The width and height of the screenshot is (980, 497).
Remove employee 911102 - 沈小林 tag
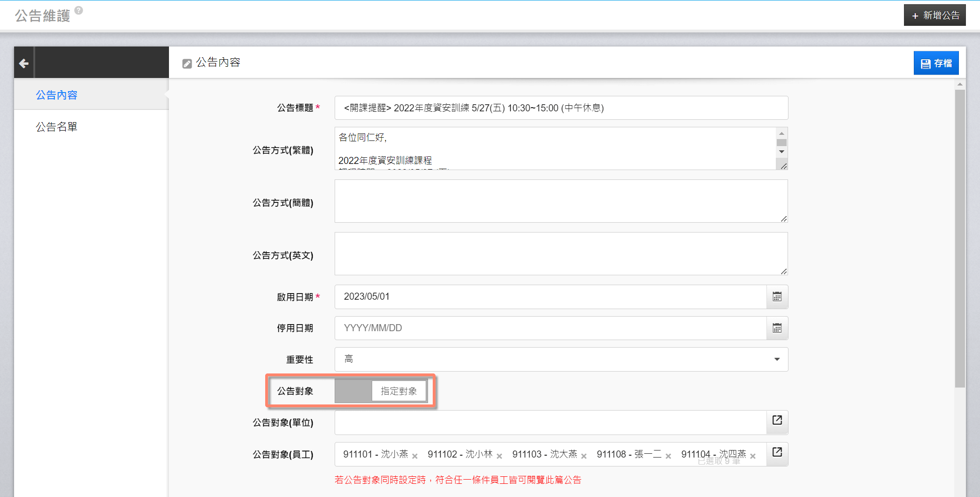499,456
